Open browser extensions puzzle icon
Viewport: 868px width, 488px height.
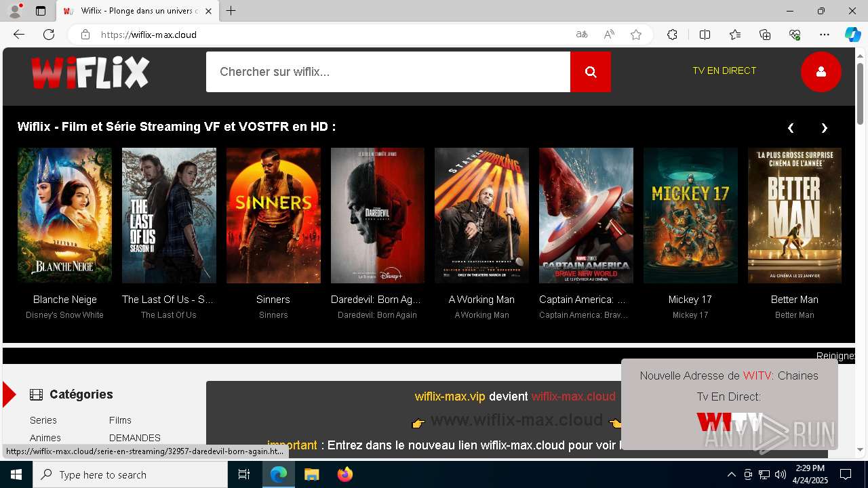click(672, 35)
